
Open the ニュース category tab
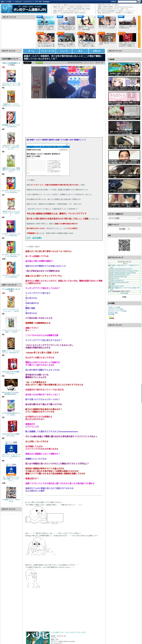[64, 51]
